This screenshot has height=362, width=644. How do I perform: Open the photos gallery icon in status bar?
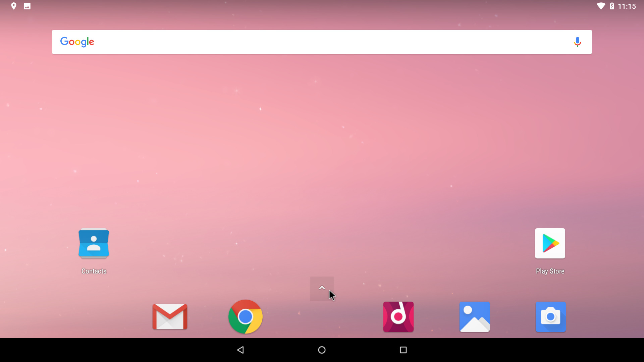coord(26,6)
